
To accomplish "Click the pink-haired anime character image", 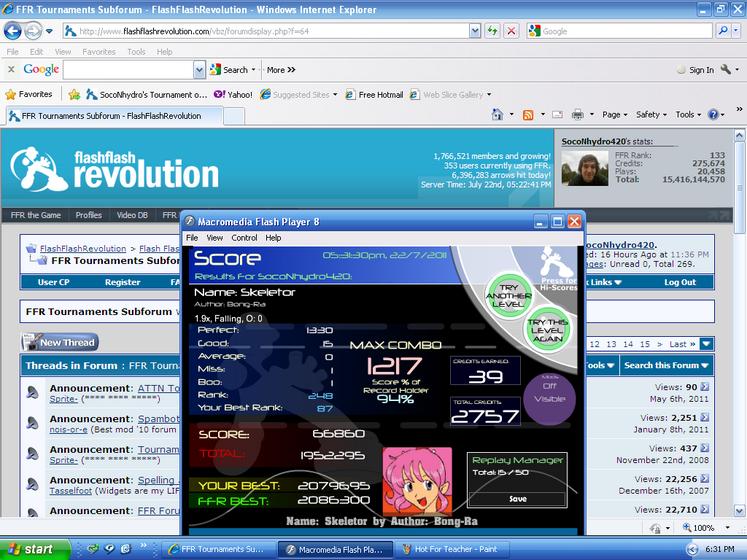I will 417,481.
